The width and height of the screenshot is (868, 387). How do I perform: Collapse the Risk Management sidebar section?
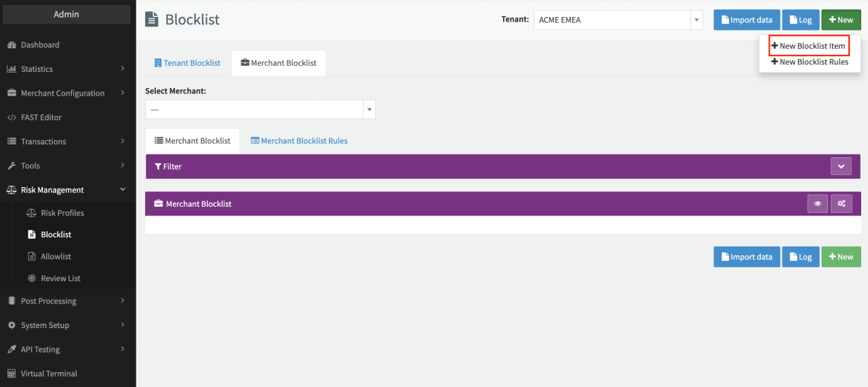point(68,190)
